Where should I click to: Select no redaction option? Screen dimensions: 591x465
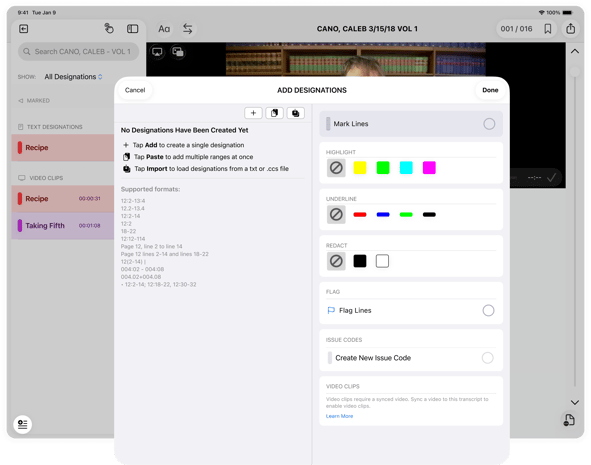coord(336,261)
